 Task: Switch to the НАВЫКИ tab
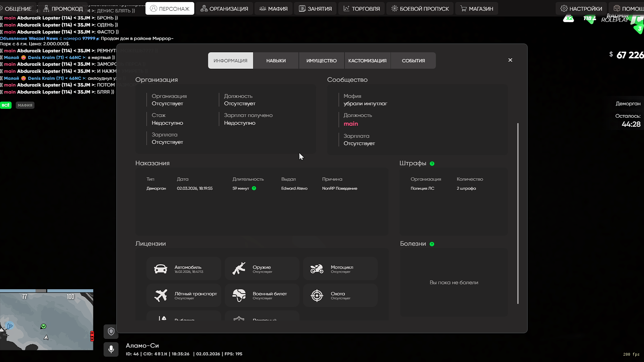coord(276,61)
